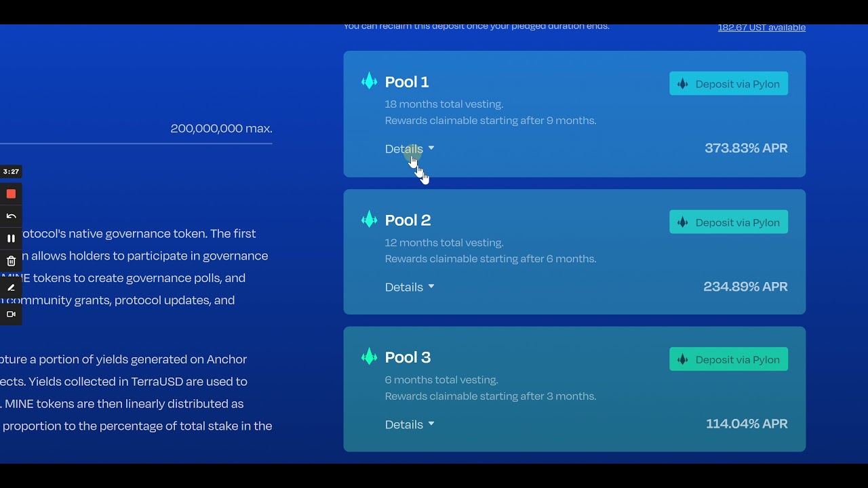Click '18 months total vesting.' text
The height and width of the screenshot is (488, 868).
(x=444, y=104)
